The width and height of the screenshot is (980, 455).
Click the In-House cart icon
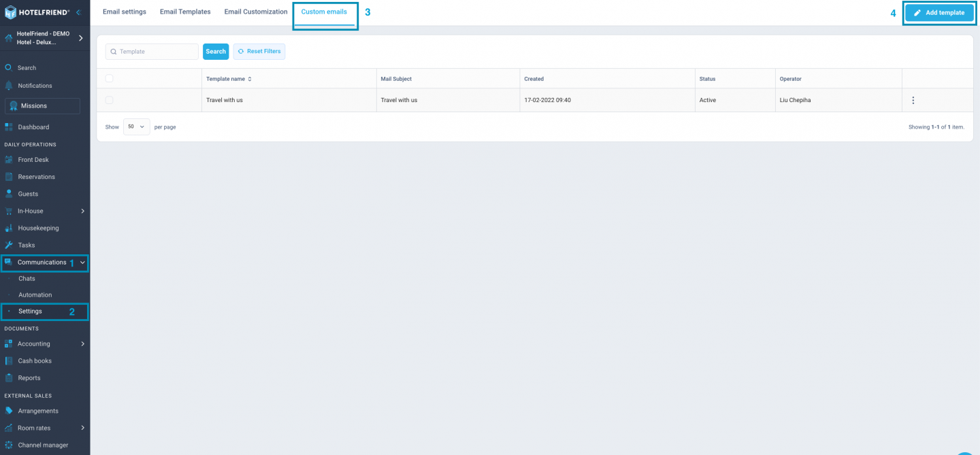9,211
